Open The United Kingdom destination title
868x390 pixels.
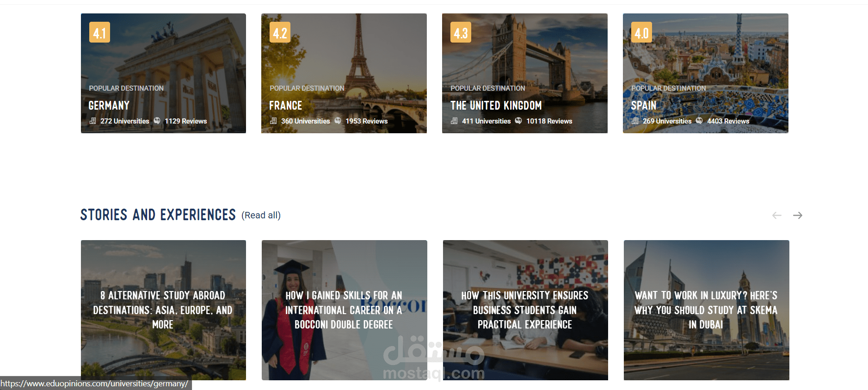496,105
